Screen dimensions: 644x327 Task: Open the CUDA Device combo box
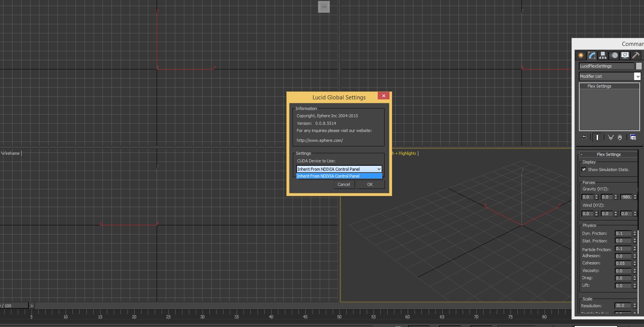click(x=339, y=169)
